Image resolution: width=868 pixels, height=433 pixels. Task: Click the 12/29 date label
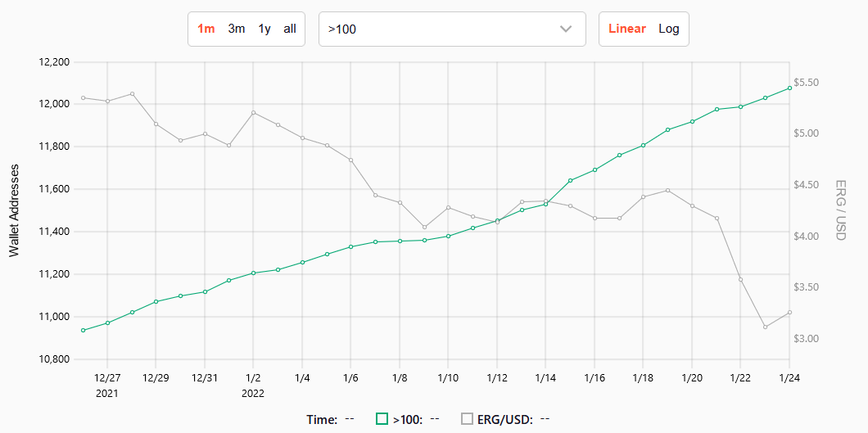[x=156, y=377]
